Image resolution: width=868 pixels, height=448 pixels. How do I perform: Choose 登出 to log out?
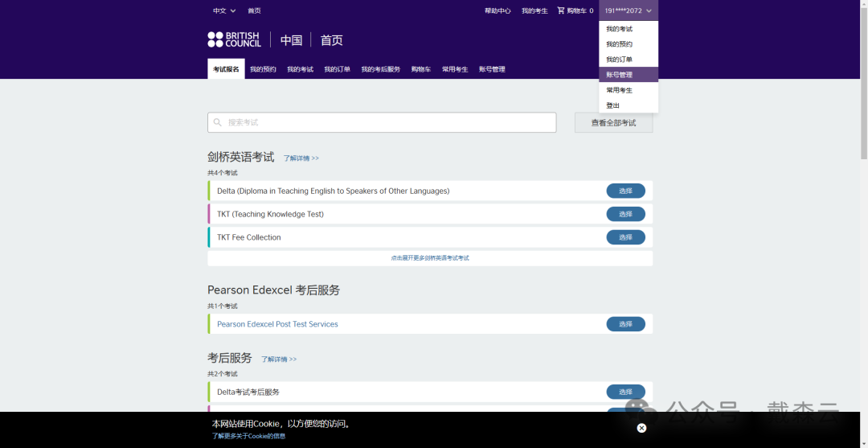pos(628,105)
